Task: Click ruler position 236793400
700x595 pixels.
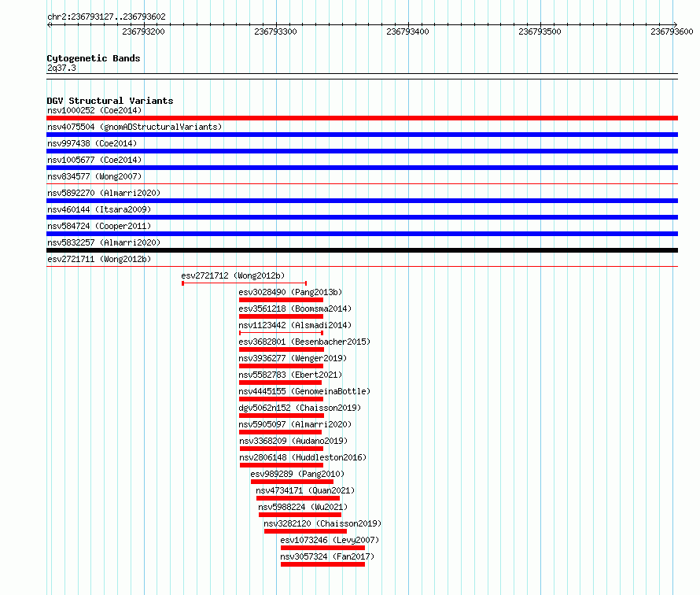Action: click(407, 31)
